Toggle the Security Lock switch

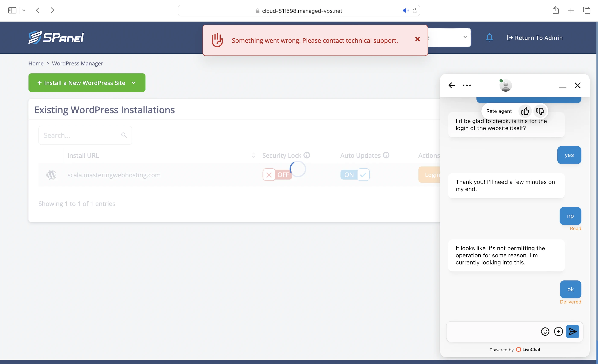pos(277,175)
